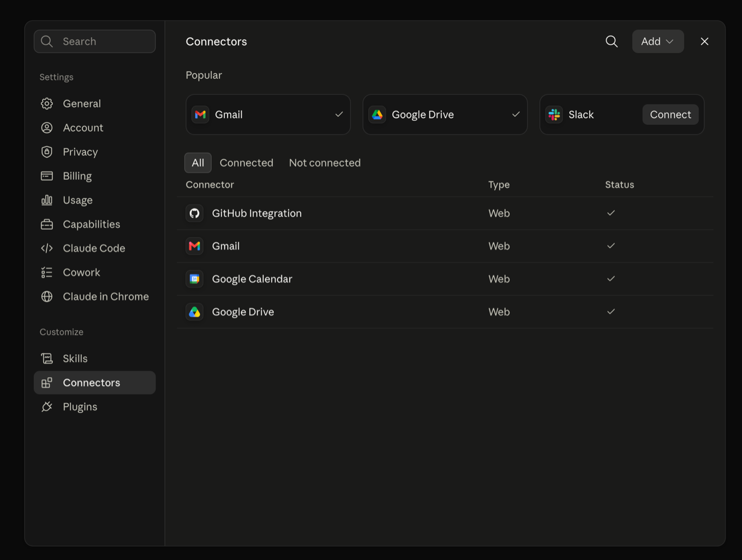Show the All connectors tab
The height and width of the screenshot is (560, 742).
click(x=198, y=163)
